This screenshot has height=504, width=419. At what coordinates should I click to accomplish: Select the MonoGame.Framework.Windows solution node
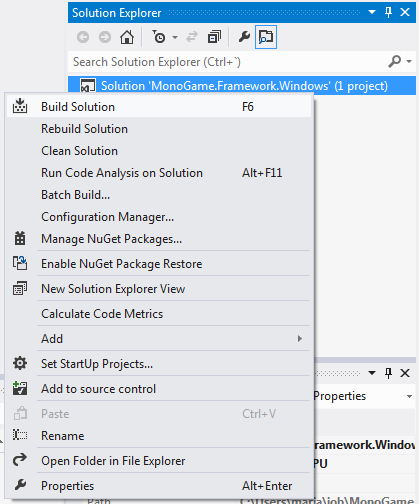tap(242, 86)
